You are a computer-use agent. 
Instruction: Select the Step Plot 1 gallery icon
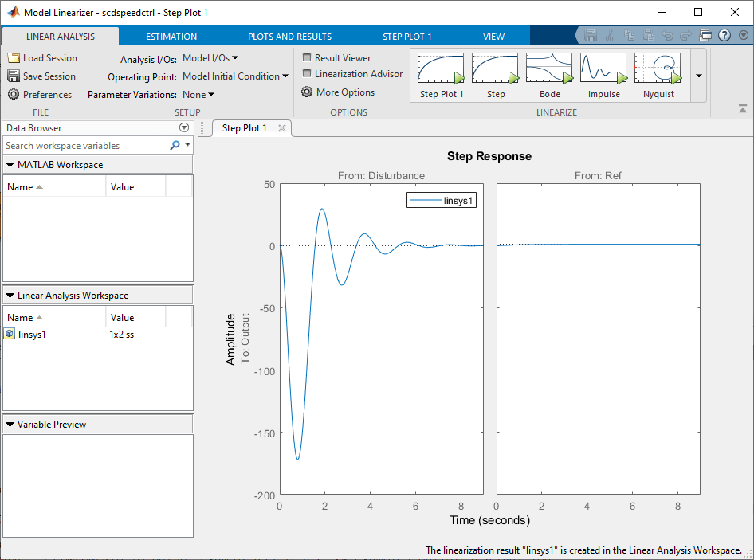coord(441,75)
